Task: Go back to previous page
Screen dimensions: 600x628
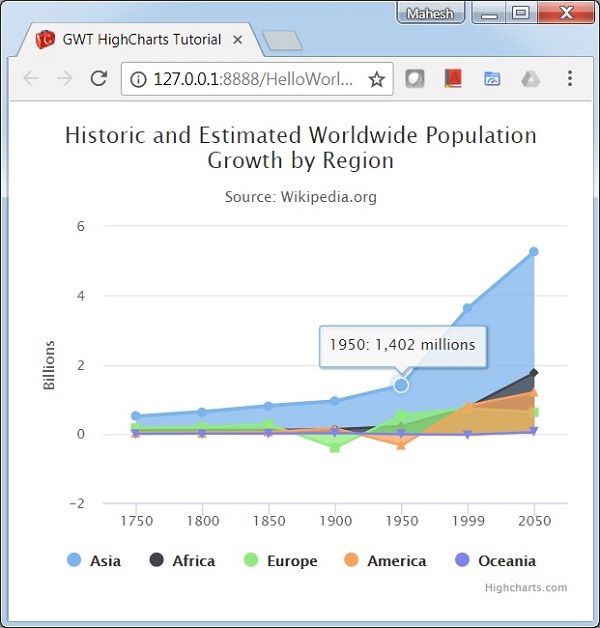Action: point(30,79)
